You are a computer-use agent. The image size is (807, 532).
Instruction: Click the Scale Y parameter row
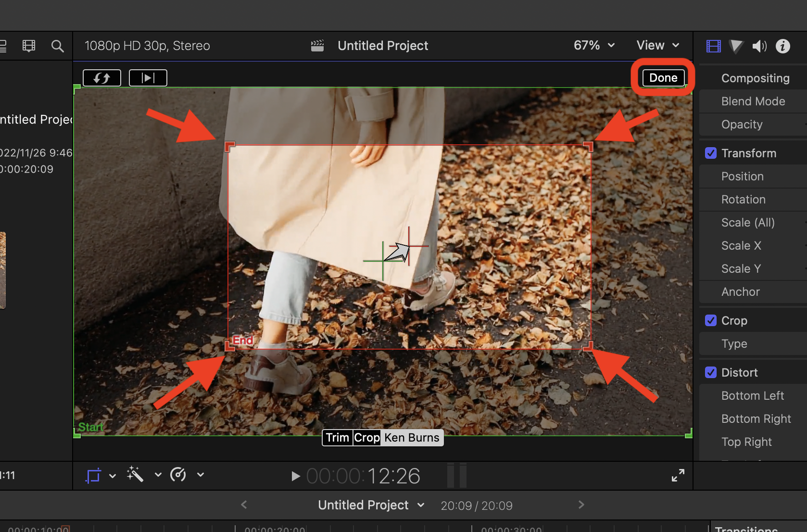[x=753, y=268]
